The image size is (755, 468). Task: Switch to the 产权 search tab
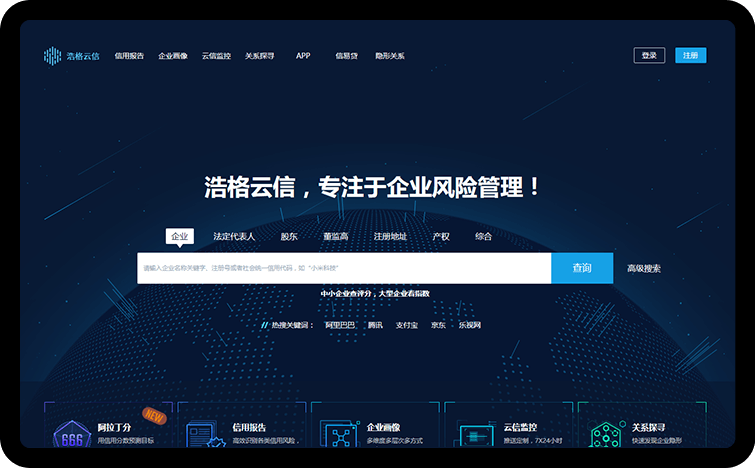pos(441,236)
